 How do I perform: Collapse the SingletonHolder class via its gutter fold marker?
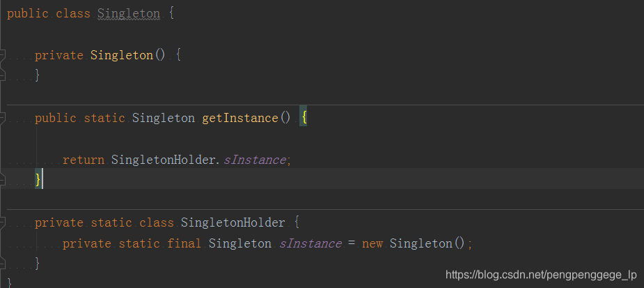(2, 222)
